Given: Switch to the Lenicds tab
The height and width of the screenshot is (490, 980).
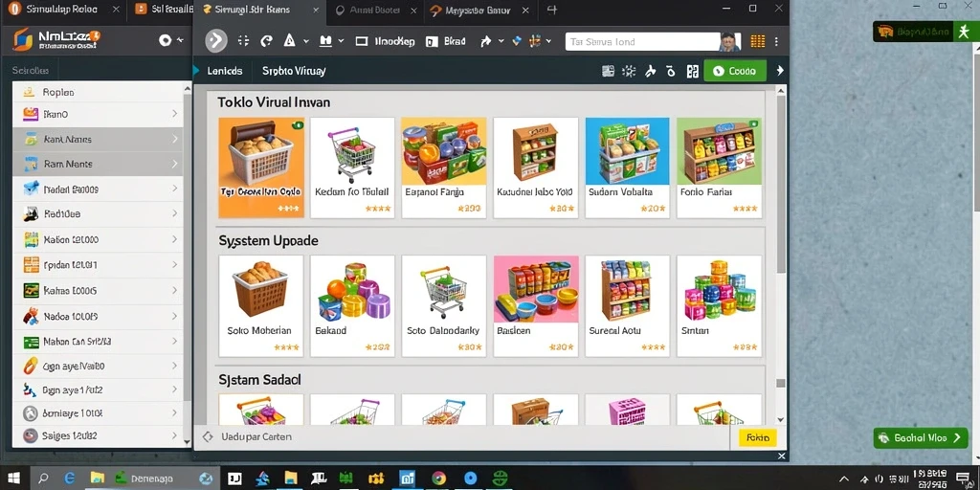Looking at the screenshot, I should pos(224,71).
